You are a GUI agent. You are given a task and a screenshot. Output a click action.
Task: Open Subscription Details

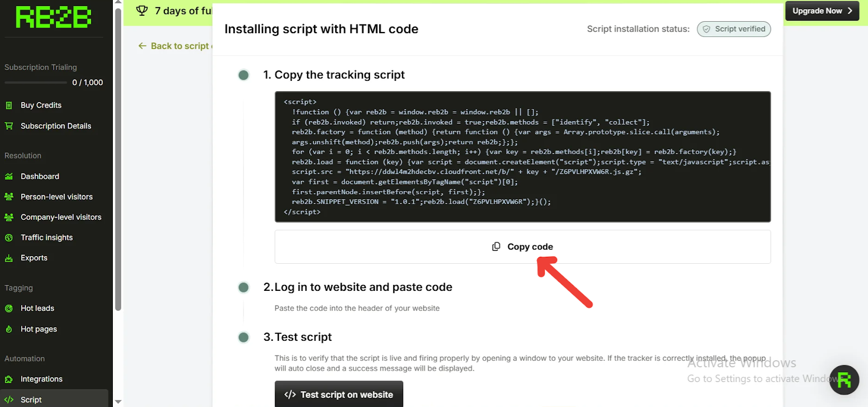pyautogui.click(x=56, y=126)
